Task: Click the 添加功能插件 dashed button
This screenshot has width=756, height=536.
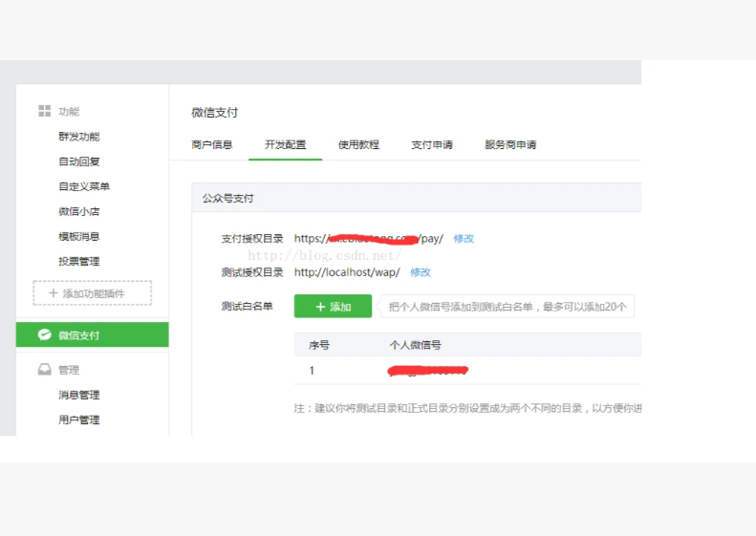Action: 92,293
